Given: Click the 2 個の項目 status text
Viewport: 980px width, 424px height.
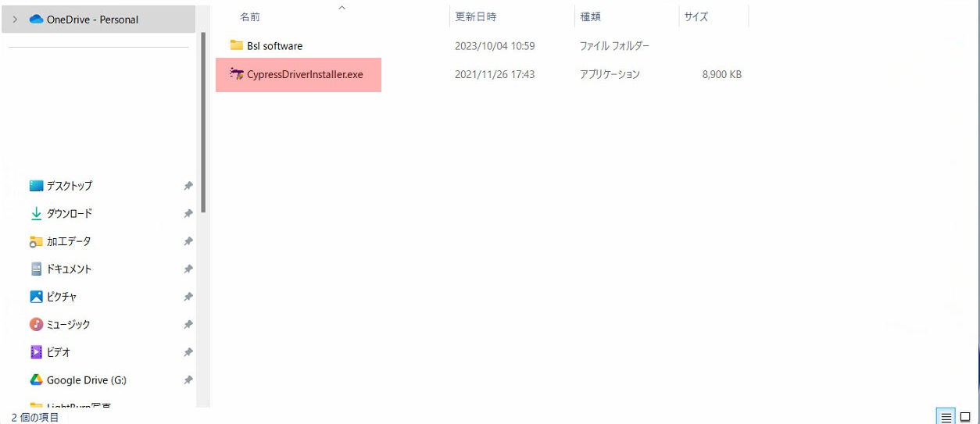Looking at the screenshot, I should tap(35, 417).
